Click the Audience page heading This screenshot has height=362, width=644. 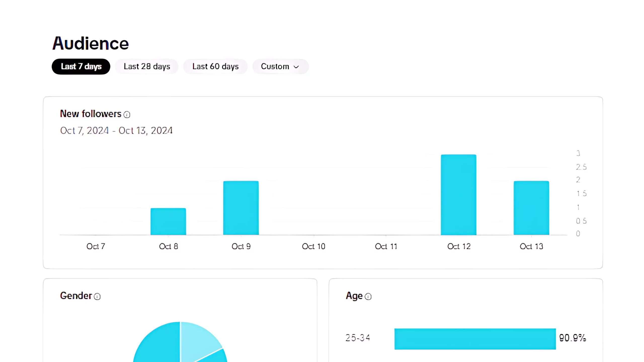(91, 43)
